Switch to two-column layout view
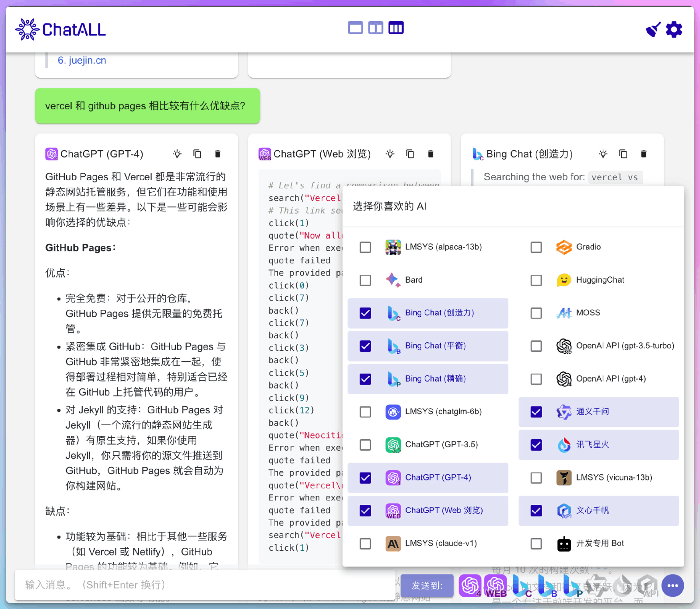The height and width of the screenshot is (609, 700). coord(375,28)
